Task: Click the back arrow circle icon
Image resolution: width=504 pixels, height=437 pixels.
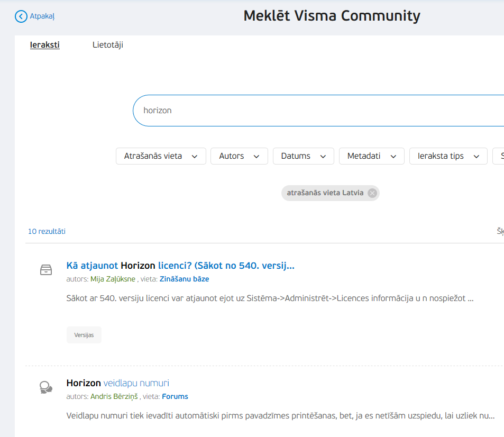Action: point(21,16)
